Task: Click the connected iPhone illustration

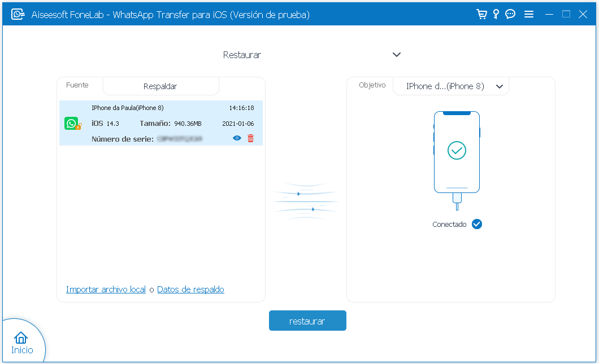Action: click(x=457, y=160)
